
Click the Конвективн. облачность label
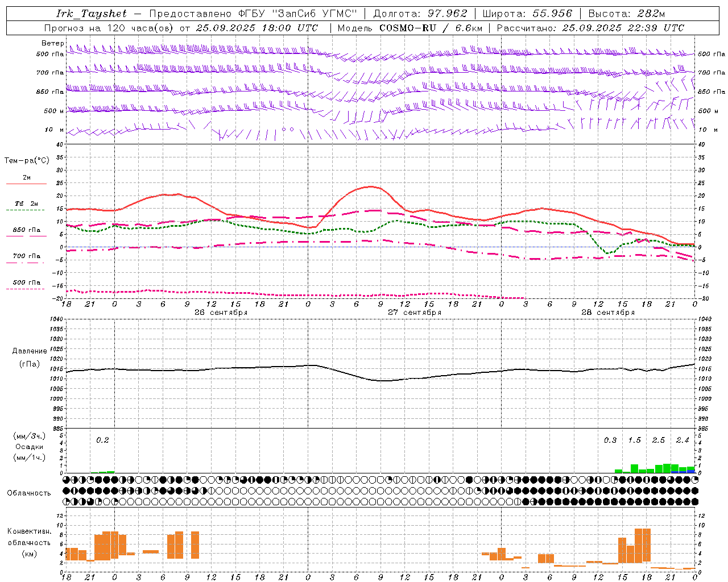pos(29,537)
